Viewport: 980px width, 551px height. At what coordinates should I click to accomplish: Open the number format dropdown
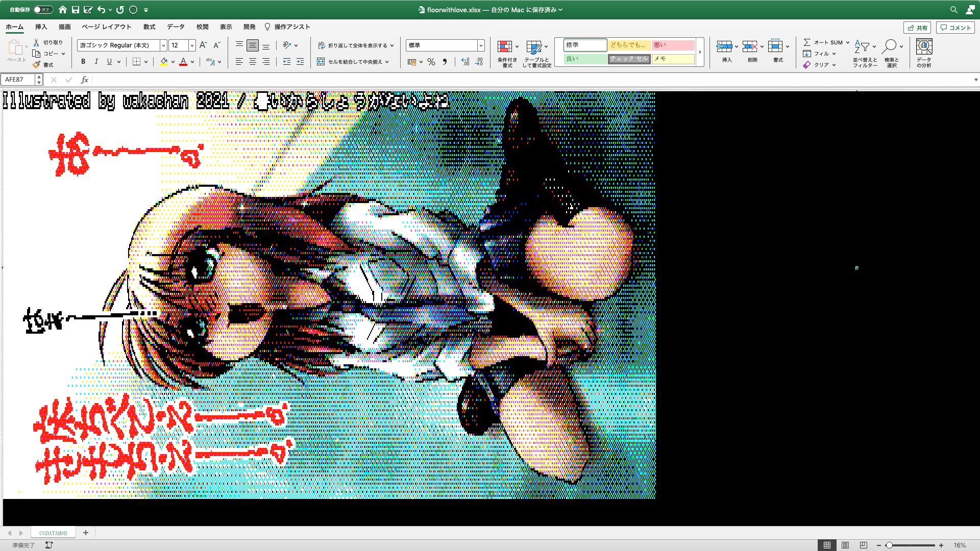coord(481,45)
